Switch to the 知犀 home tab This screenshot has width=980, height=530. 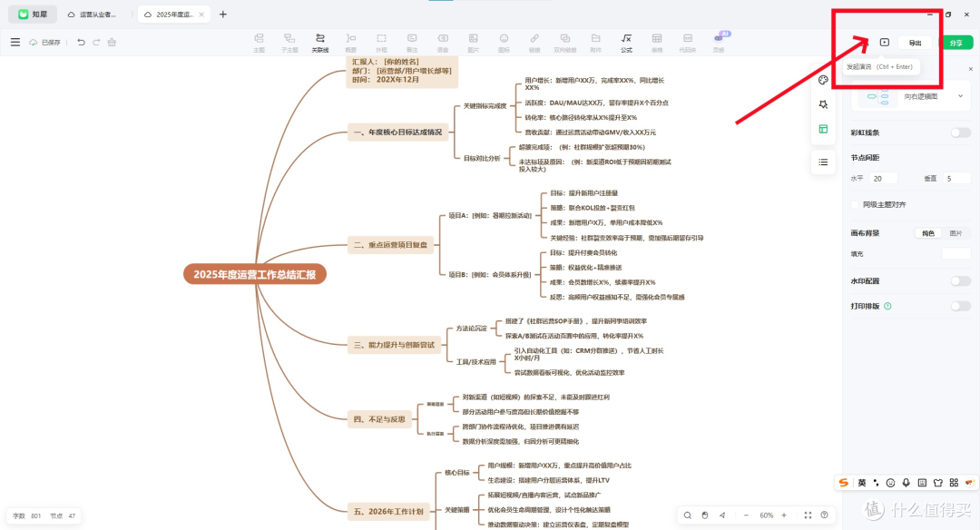click(x=33, y=14)
